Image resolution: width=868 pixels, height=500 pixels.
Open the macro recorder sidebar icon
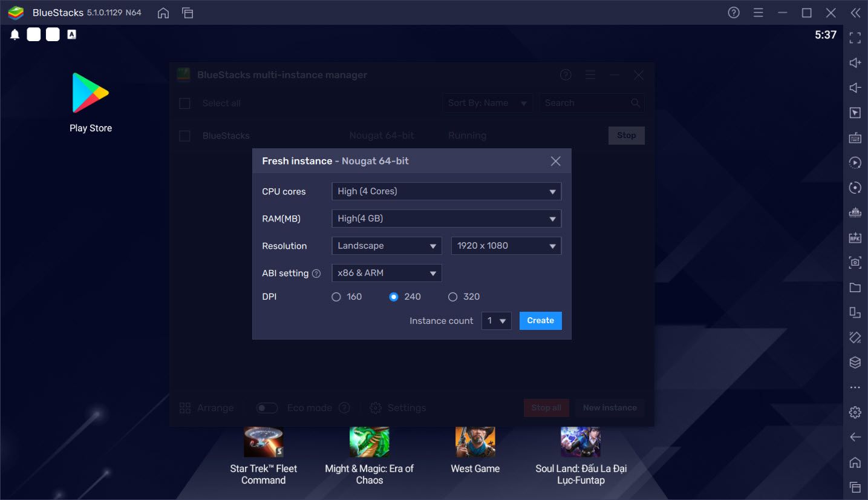pyautogui.click(x=855, y=188)
